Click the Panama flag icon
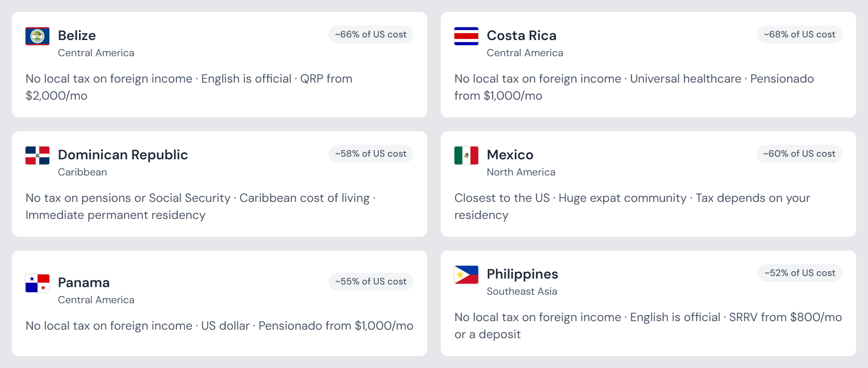The height and width of the screenshot is (368, 868). click(x=37, y=283)
